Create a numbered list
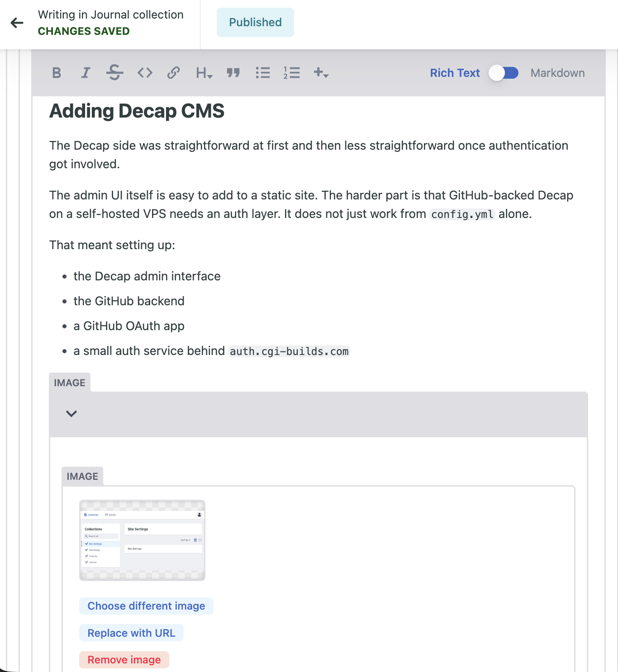The width and height of the screenshot is (618, 672). (x=292, y=73)
